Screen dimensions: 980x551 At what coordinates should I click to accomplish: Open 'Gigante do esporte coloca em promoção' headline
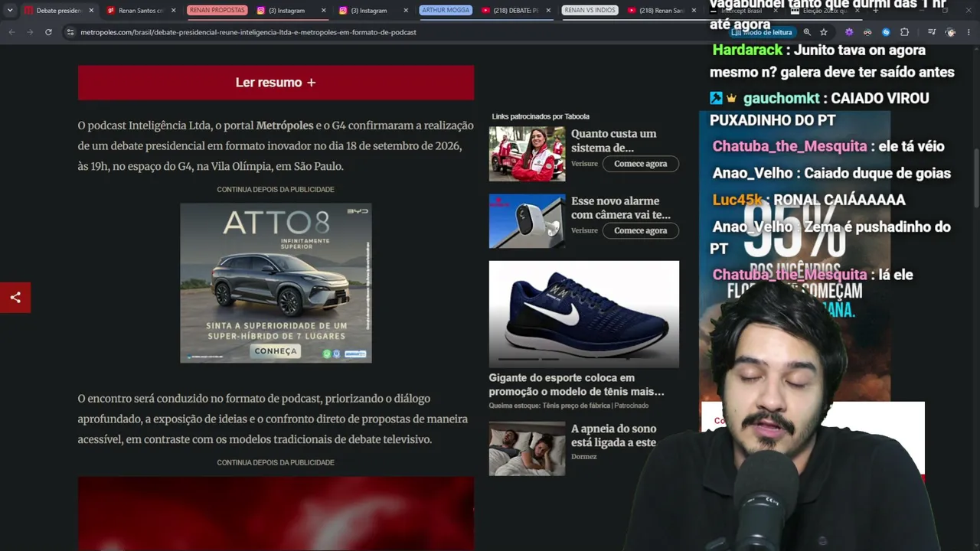tap(577, 385)
